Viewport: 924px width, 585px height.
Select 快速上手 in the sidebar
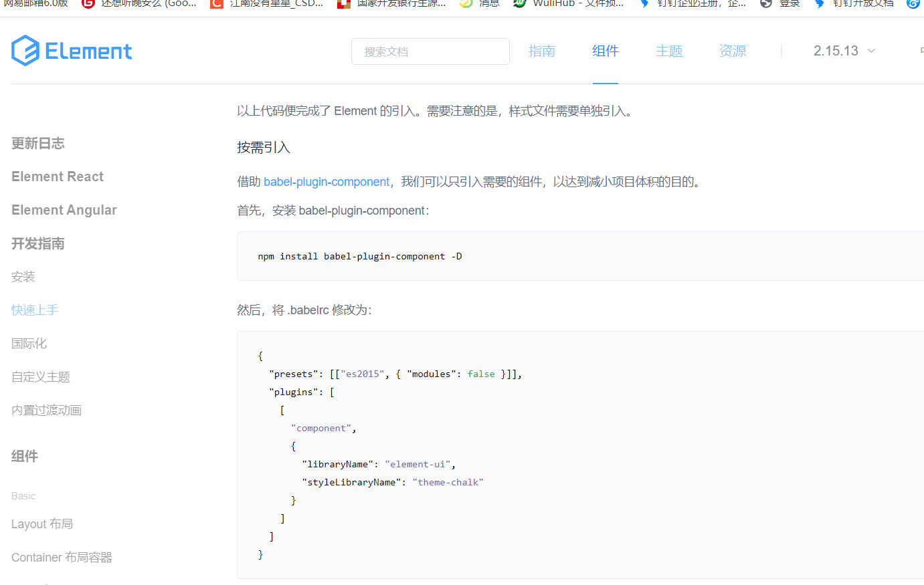pyautogui.click(x=35, y=310)
